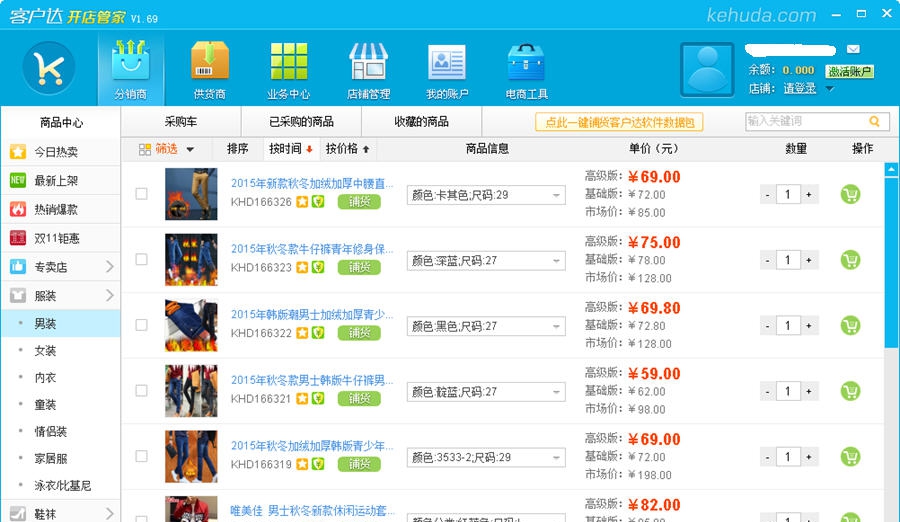Open the 店铺管理 store management
This screenshot has height=522, width=900.
368,69
